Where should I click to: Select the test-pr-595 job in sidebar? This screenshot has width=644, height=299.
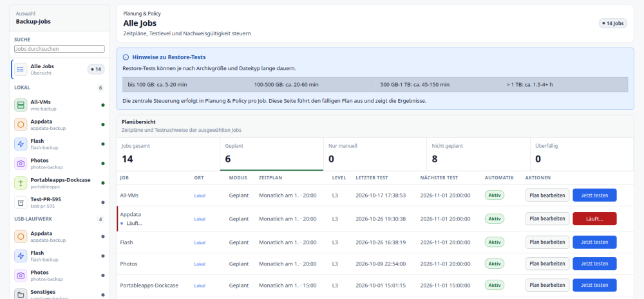61,203
